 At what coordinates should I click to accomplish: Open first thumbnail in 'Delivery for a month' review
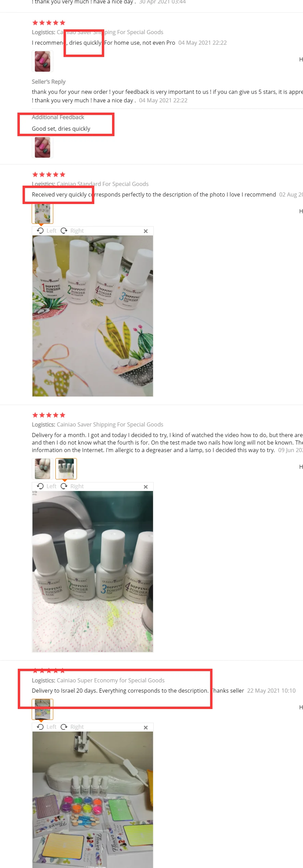click(42, 469)
